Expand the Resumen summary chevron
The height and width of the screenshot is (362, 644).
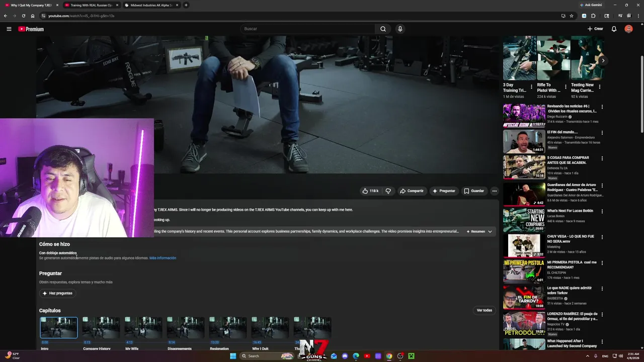tap(490, 231)
